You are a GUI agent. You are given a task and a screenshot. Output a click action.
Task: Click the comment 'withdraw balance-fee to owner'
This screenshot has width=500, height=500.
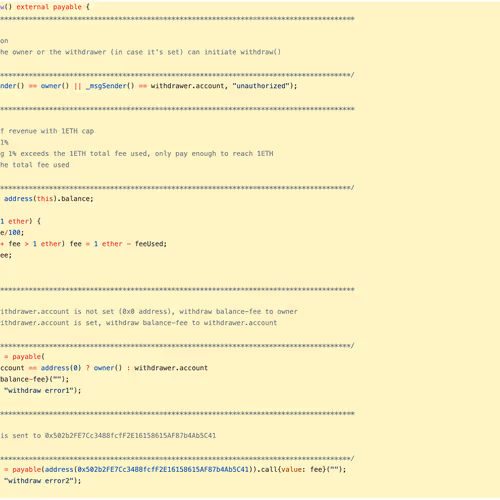(x=238, y=311)
